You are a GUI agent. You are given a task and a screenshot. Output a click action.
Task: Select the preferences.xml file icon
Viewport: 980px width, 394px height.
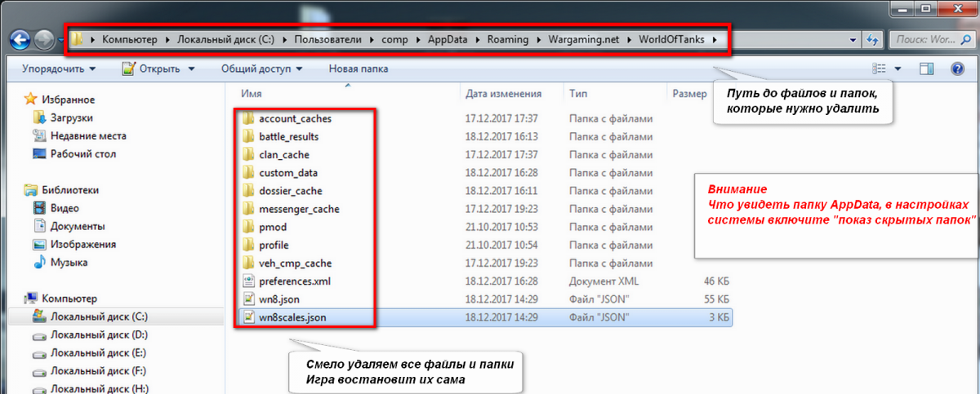(249, 281)
